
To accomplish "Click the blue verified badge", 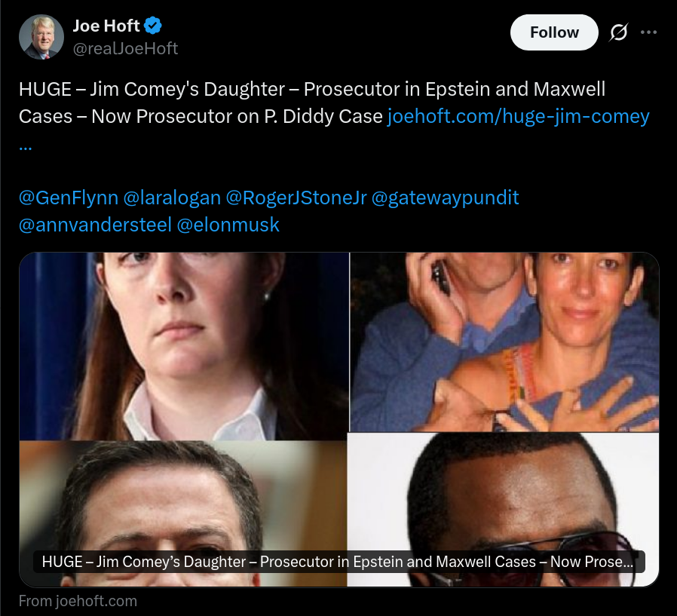I will (x=153, y=26).
